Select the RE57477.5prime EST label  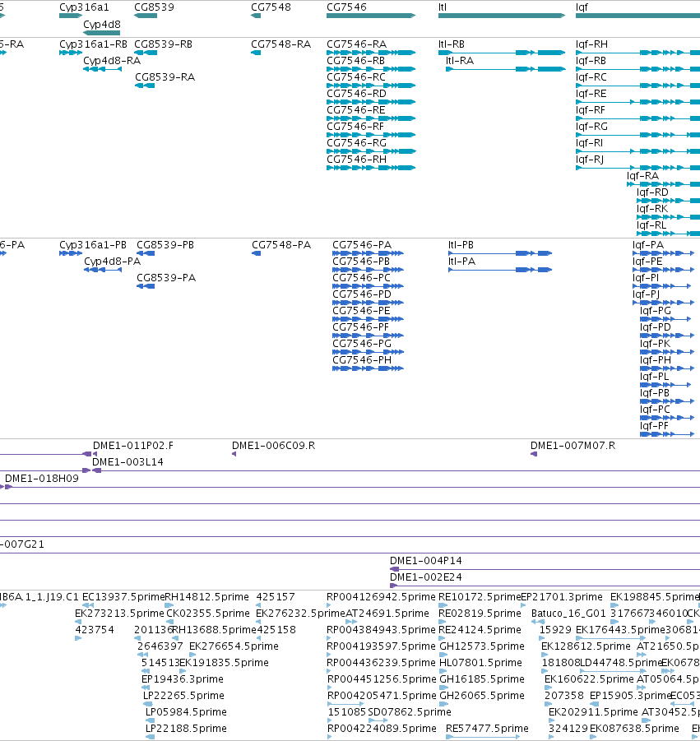[487, 729]
